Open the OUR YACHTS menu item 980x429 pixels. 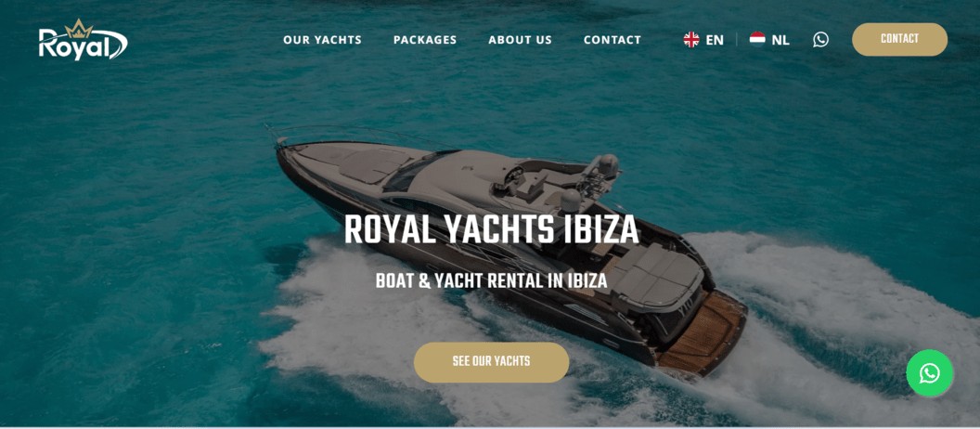323,40
